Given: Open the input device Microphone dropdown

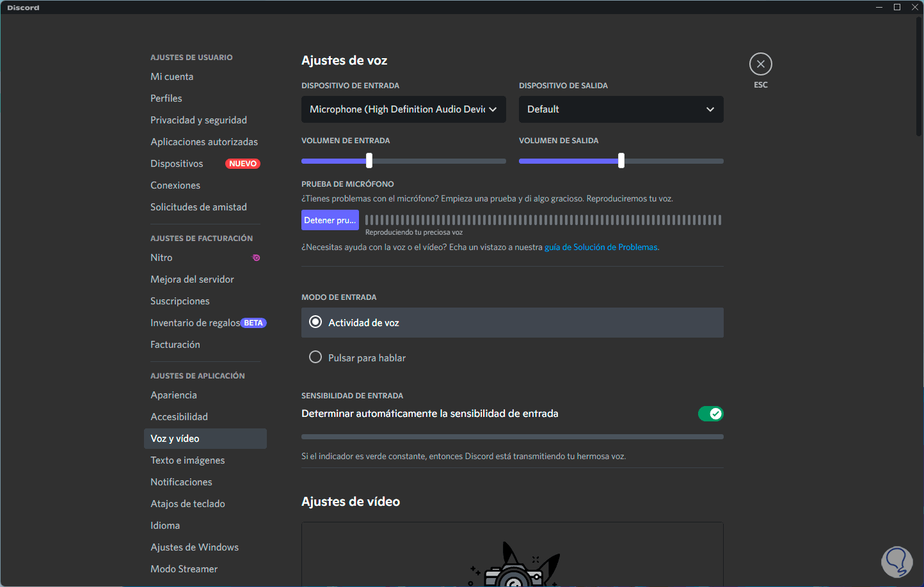Looking at the screenshot, I should pyautogui.click(x=403, y=109).
